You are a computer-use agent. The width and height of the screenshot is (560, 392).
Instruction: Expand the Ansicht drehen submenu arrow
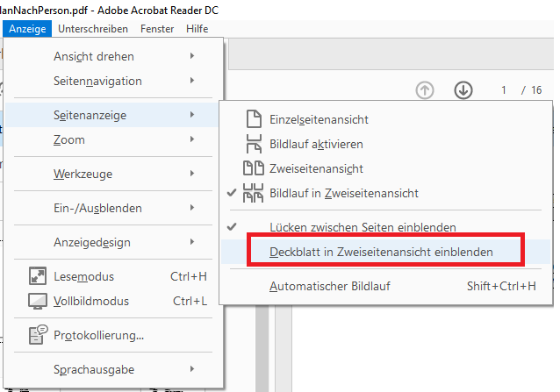[x=192, y=56]
